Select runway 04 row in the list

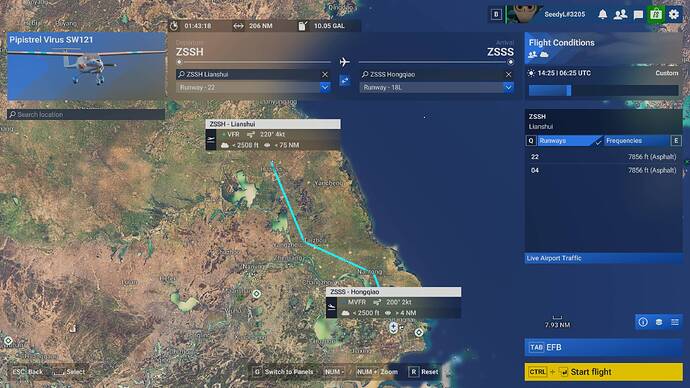click(603, 170)
